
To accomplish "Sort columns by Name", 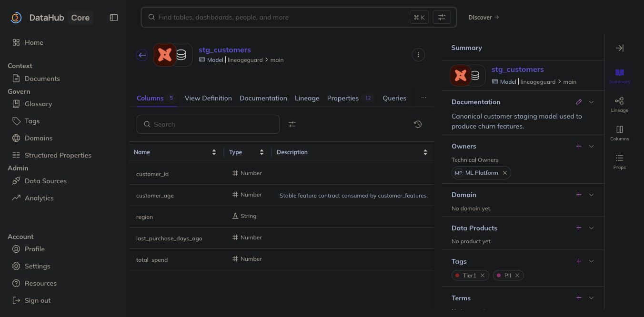I will (x=214, y=152).
